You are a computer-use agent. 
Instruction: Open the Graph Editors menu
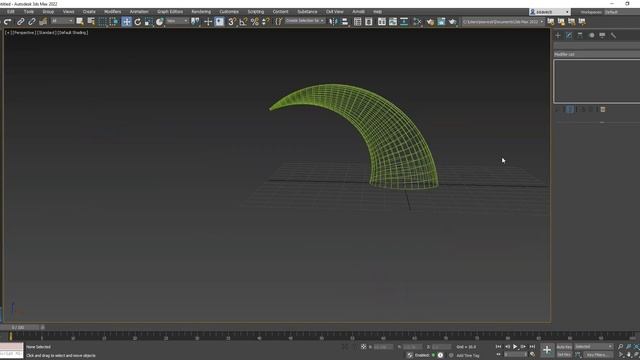point(170,12)
